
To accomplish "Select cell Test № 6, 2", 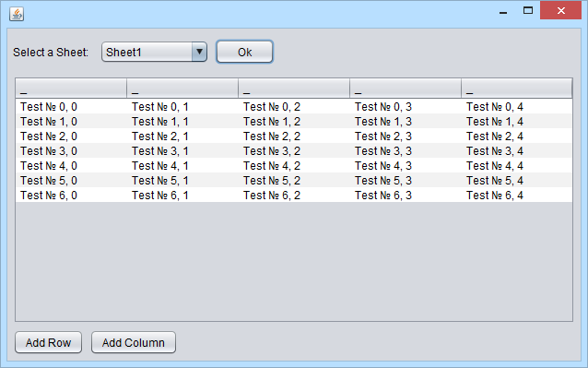I will pos(294,195).
